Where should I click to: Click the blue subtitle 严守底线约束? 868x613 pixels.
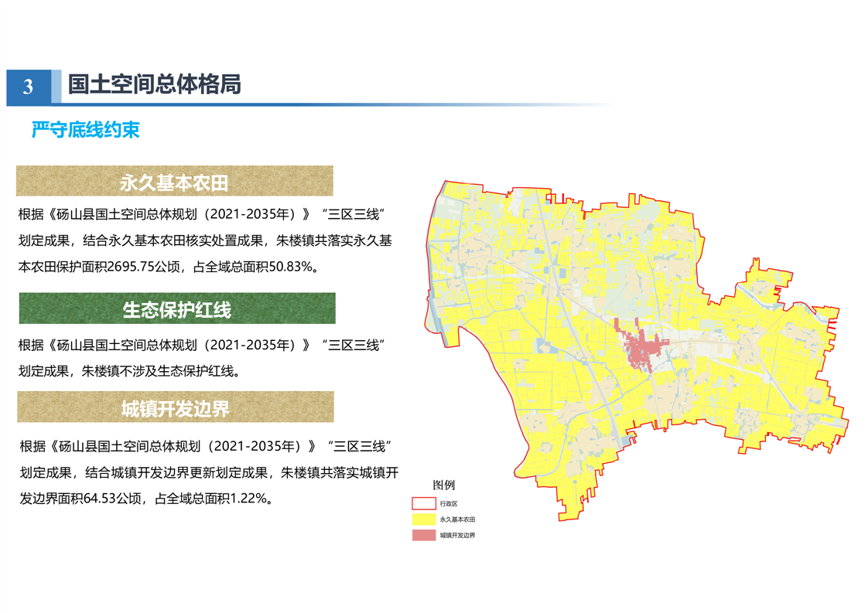click(85, 130)
